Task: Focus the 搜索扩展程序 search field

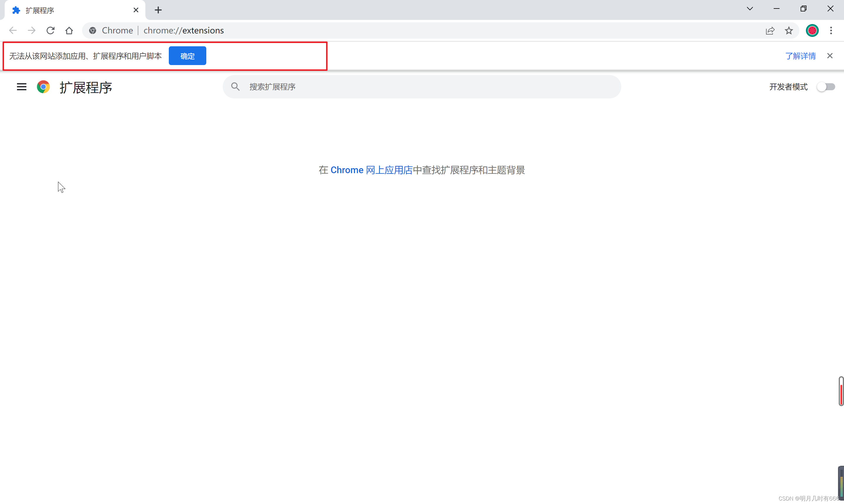Action: tap(422, 87)
